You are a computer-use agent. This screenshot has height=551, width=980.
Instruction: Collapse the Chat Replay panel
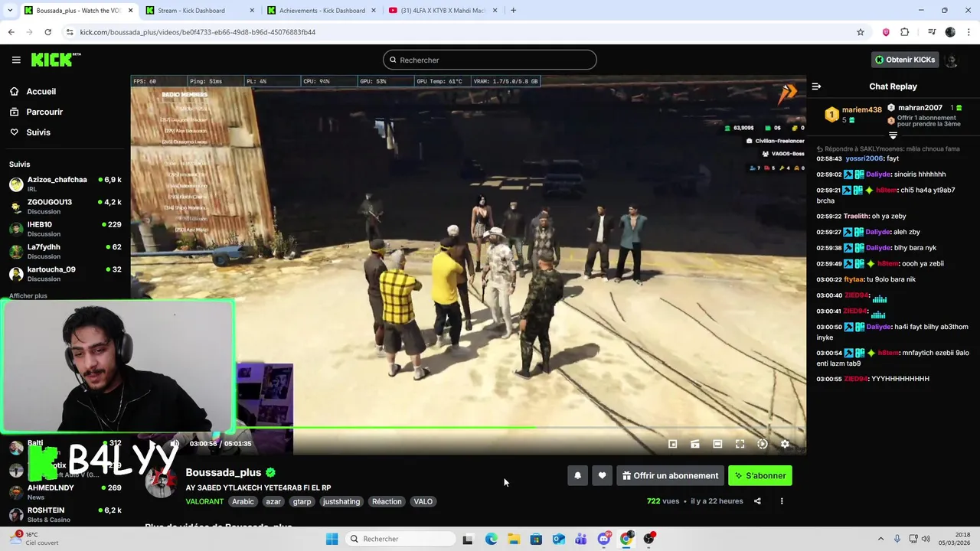point(816,86)
